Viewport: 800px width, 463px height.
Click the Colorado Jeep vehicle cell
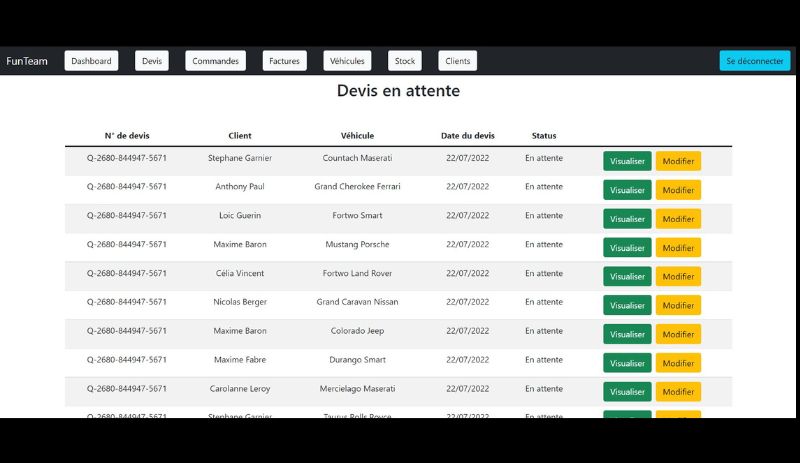pyautogui.click(x=357, y=331)
